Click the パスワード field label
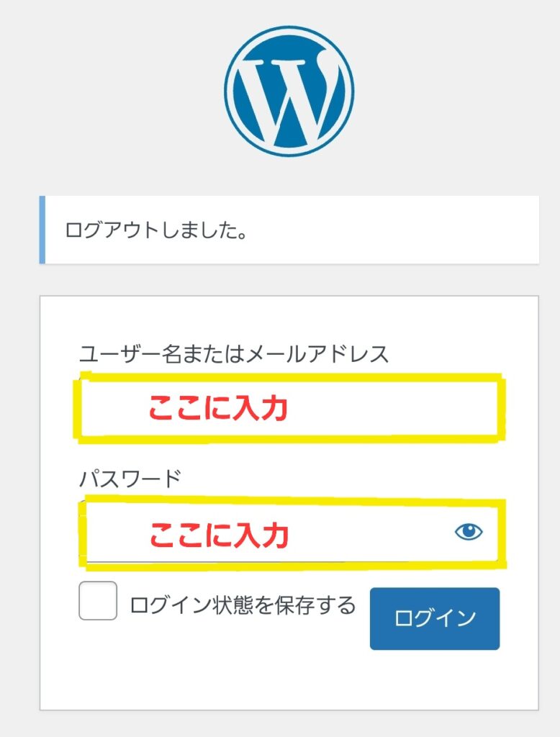Viewport: 560px width, 737px height. click(x=130, y=479)
